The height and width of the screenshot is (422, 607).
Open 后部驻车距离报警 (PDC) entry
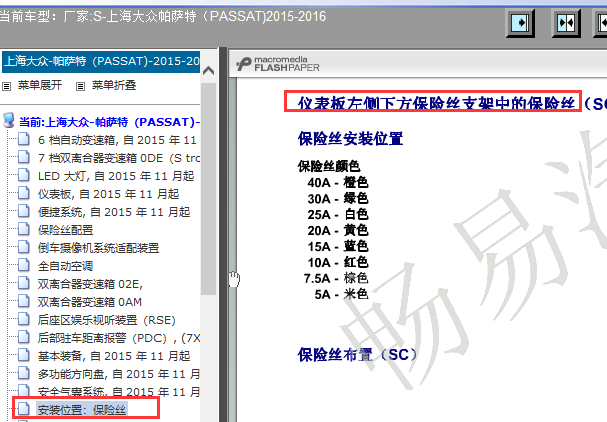pos(119,338)
